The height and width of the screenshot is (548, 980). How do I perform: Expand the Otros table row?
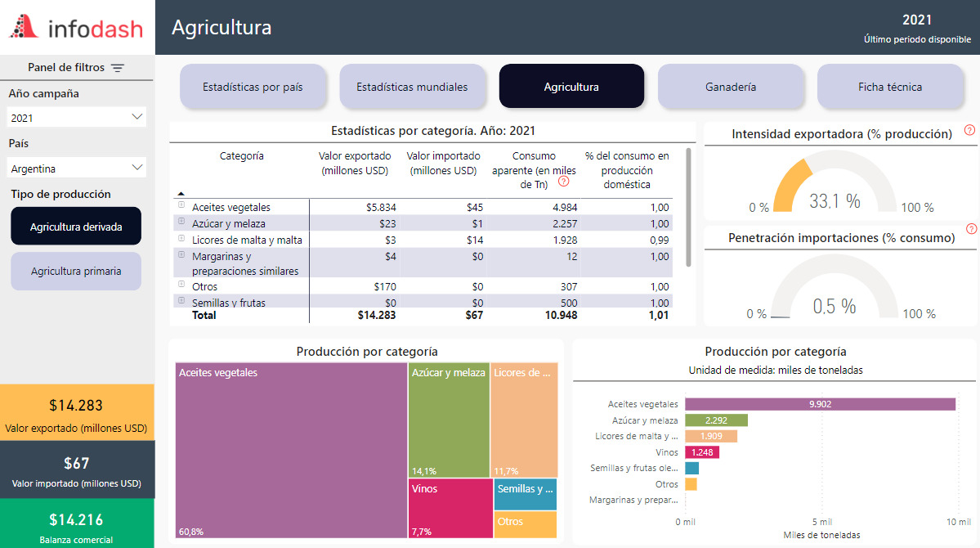tap(181, 284)
